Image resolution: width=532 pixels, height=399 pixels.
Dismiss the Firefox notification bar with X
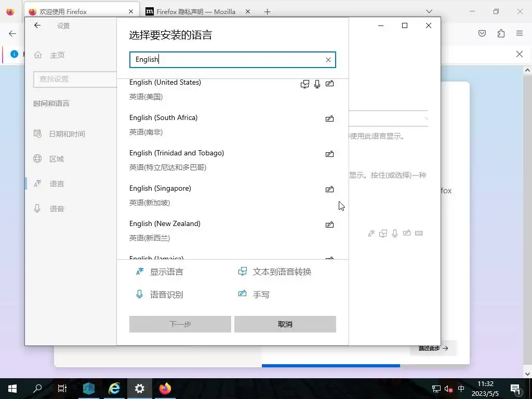(520, 54)
